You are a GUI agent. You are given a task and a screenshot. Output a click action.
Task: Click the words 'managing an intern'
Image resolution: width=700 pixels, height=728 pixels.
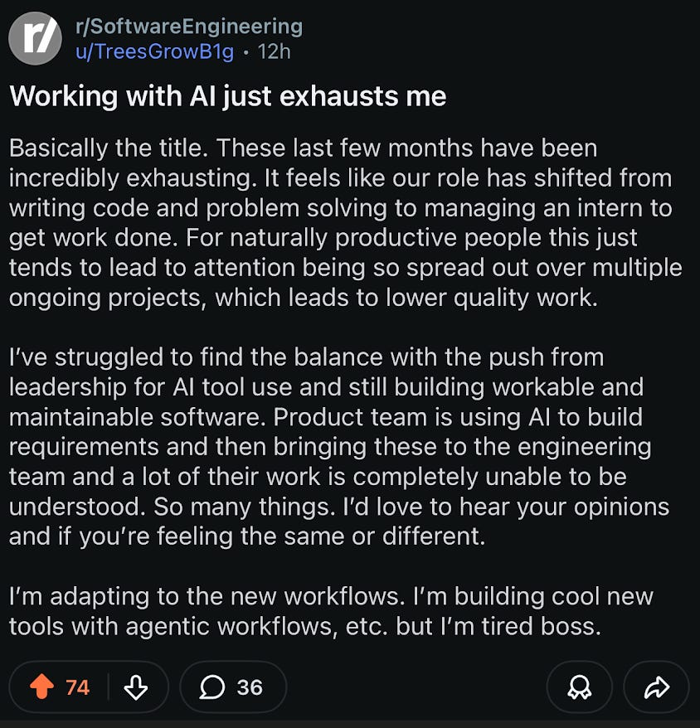531,208
